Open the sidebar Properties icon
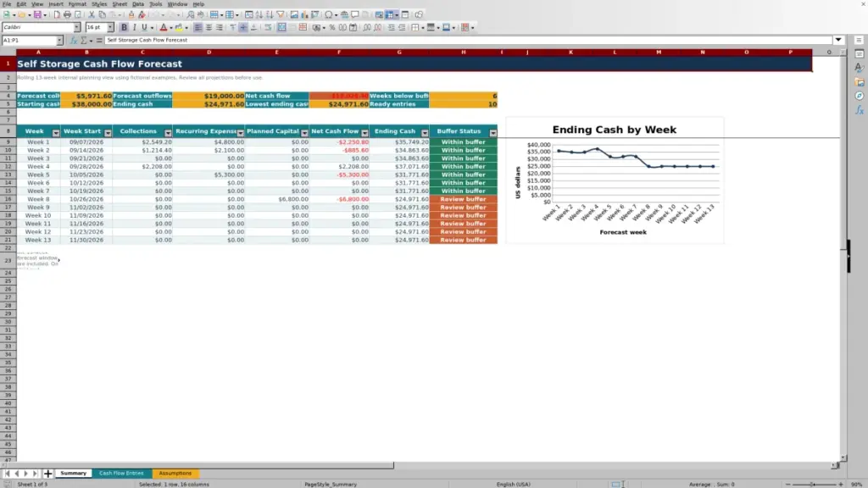Viewport: 868px width, 488px height. (x=860, y=54)
